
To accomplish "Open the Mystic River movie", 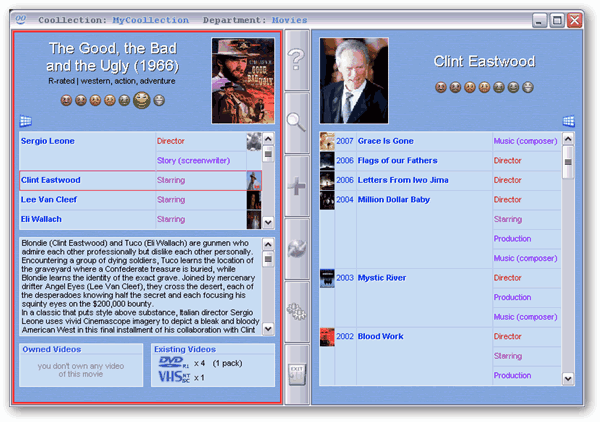I will click(382, 278).
